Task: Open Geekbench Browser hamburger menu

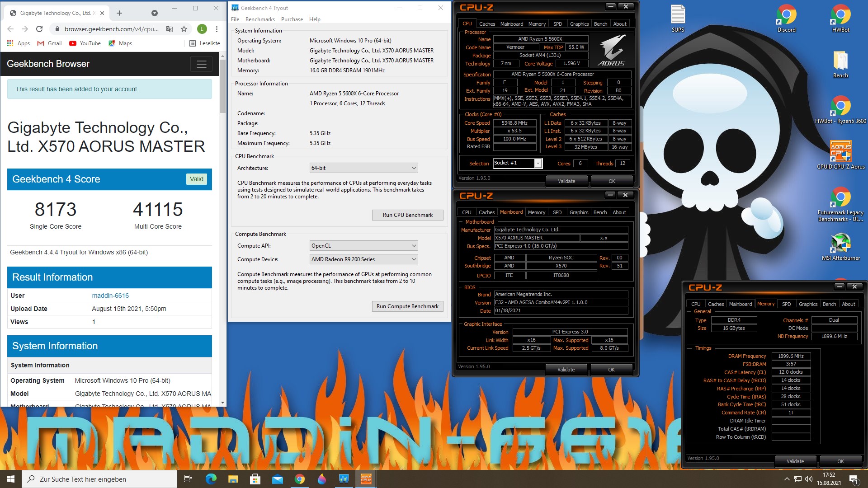Action: 202,64
